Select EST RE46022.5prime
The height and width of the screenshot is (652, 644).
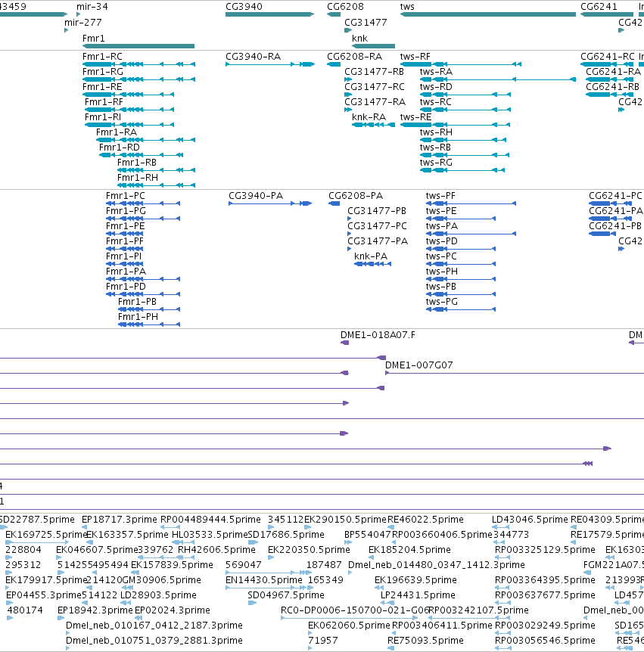pyautogui.click(x=425, y=520)
